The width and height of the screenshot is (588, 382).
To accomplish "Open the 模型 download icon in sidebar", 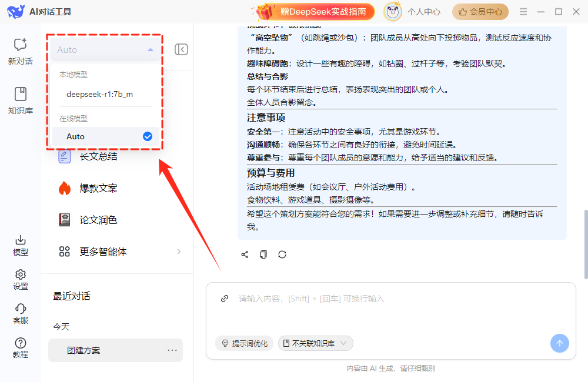I will [20, 245].
